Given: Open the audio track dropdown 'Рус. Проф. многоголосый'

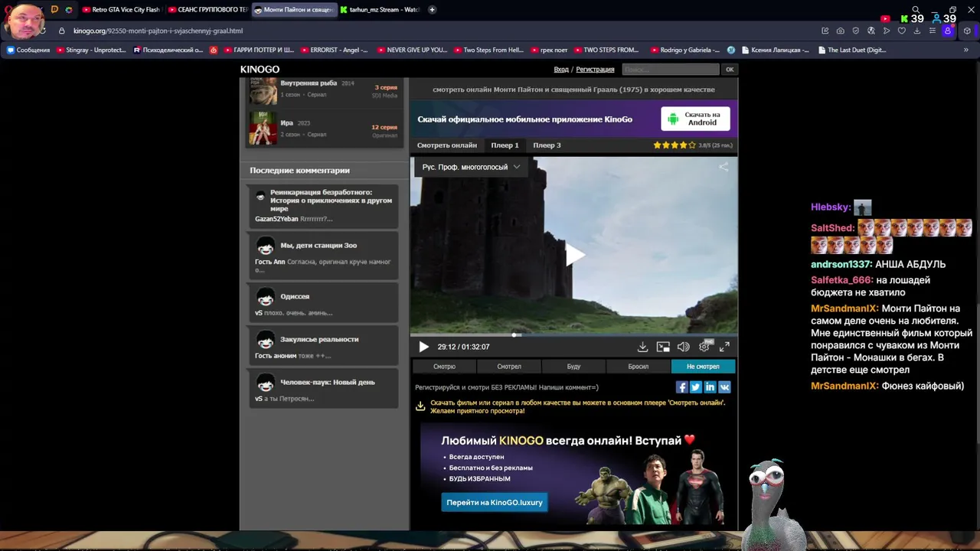Looking at the screenshot, I should click(470, 167).
